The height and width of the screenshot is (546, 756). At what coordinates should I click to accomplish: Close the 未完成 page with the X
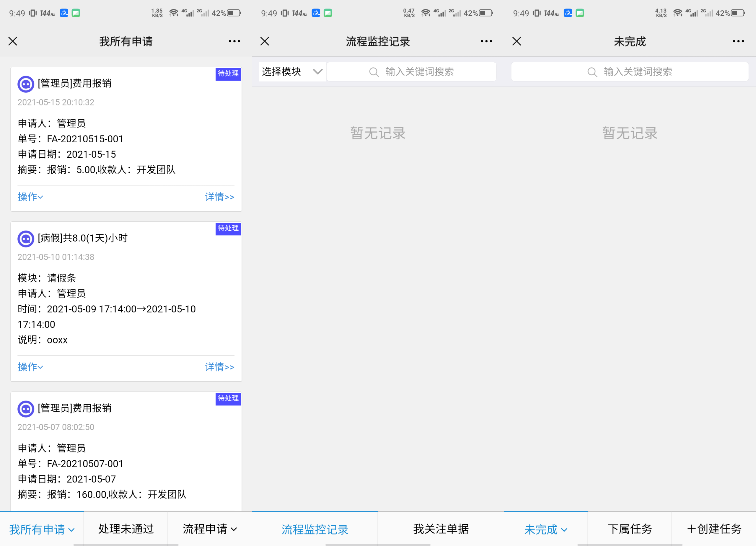[x=516, y=41]
